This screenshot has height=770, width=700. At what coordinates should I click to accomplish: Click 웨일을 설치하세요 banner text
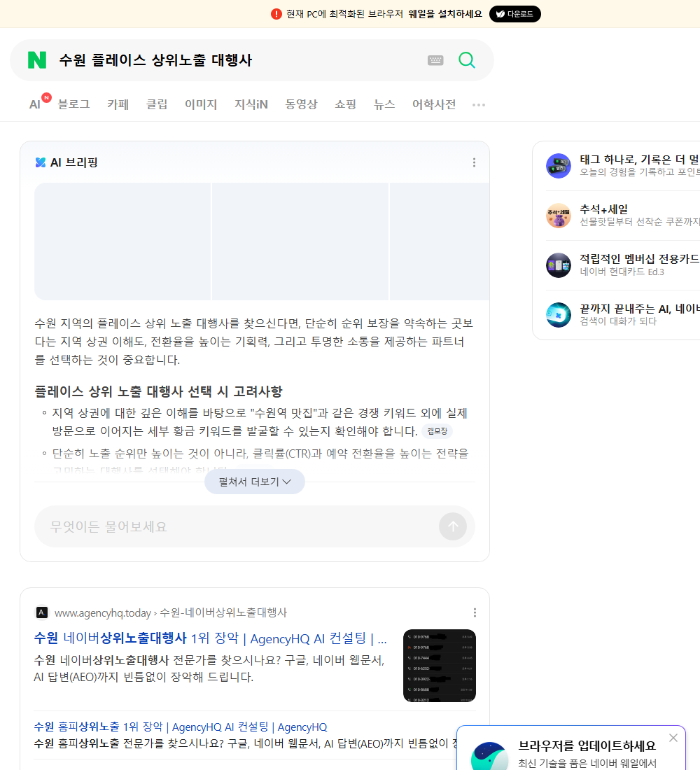tap(445, 14)
